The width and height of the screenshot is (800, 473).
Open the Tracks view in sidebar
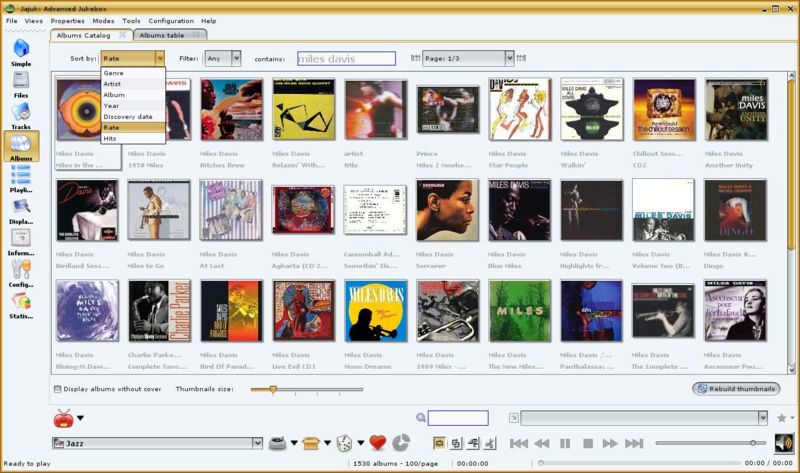tap(21, 115)
